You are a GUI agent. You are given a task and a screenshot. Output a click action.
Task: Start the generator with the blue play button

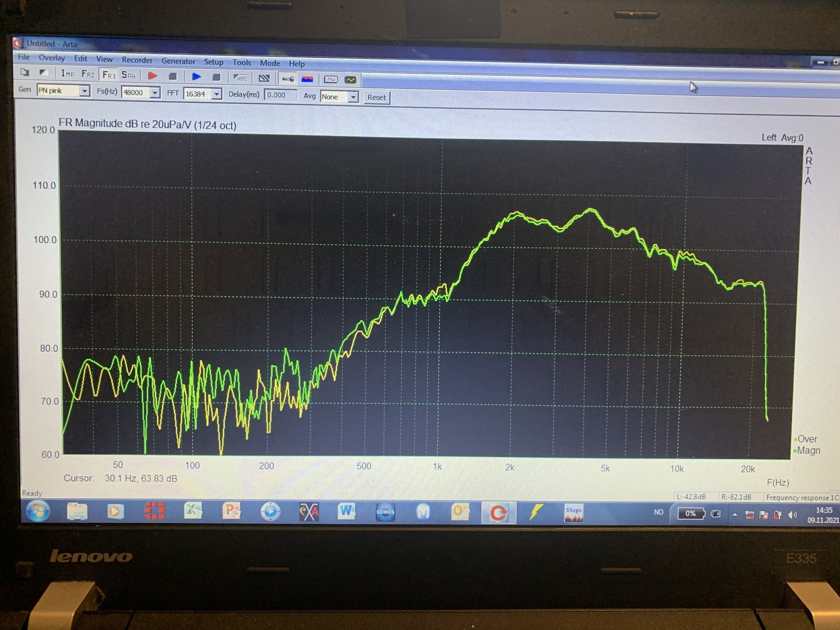(x=197, y=76)
